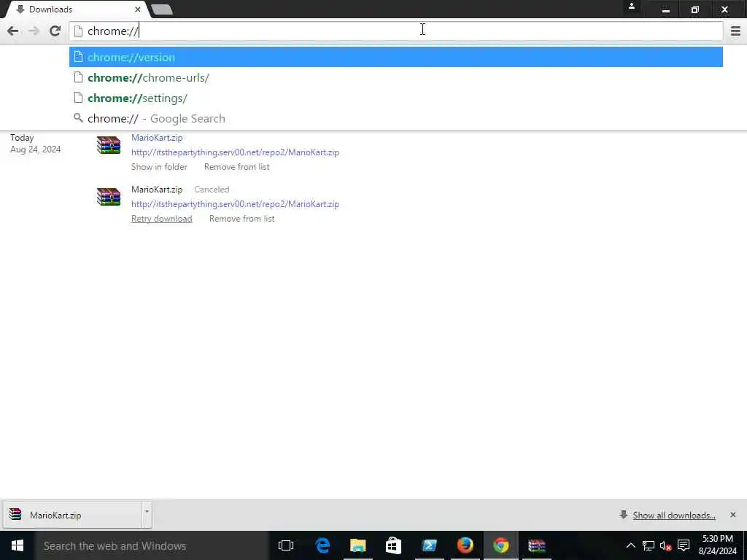The image size is (747, 560).
Task: Click the Aug 24, 2024 date label
Action: [35, 149]
